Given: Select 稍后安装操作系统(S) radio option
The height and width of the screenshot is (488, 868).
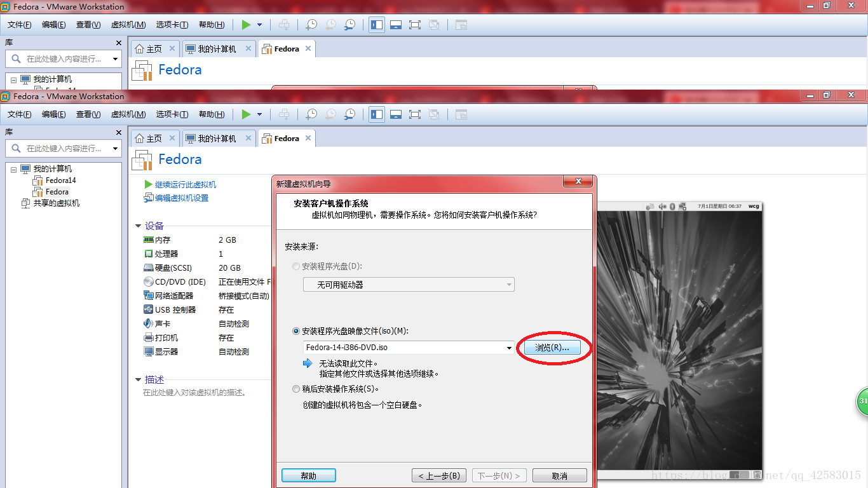Looking at the screenshot, I should pos(296,389).
